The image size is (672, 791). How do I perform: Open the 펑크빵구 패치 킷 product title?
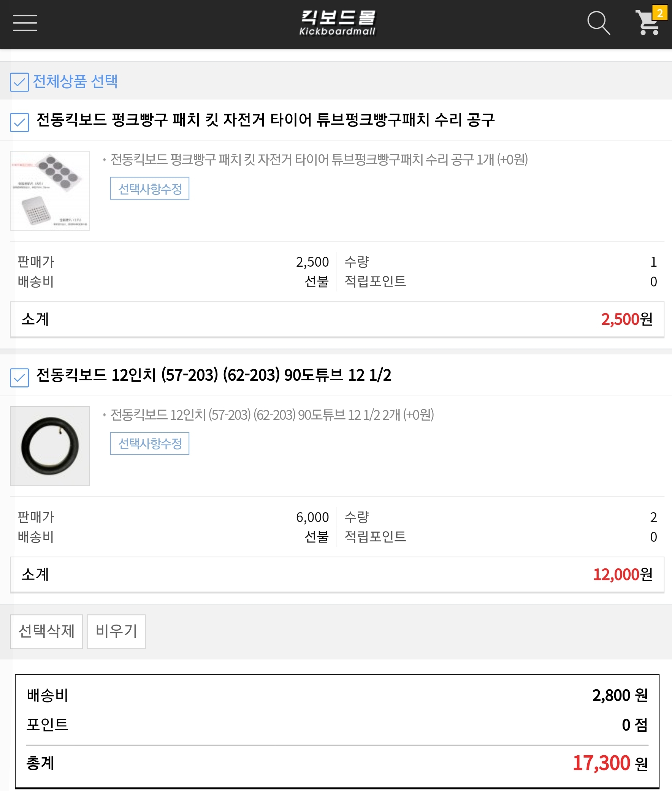[x=265, y=120]
